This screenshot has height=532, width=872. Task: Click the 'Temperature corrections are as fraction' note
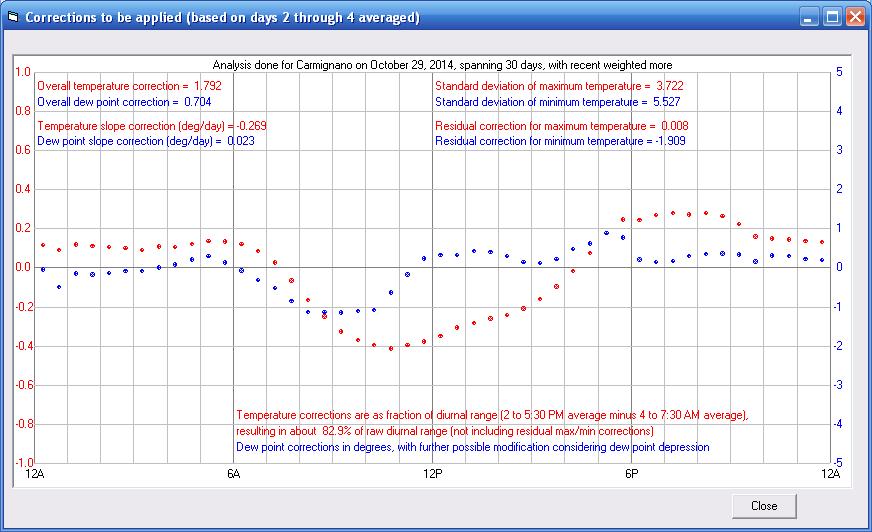(491, 415)
